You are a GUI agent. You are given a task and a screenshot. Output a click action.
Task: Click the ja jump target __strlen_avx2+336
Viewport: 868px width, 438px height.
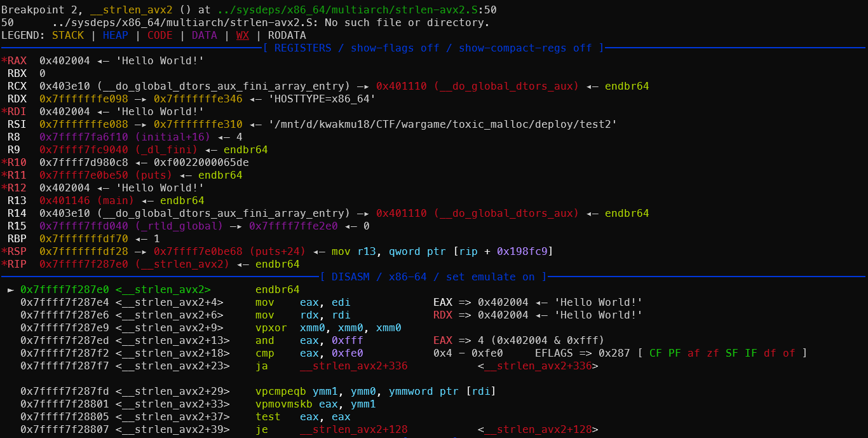point(353,366)
